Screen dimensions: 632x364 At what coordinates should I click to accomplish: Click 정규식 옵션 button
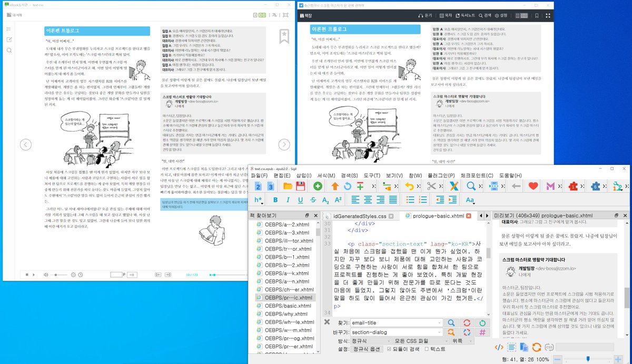pos(367,349)
